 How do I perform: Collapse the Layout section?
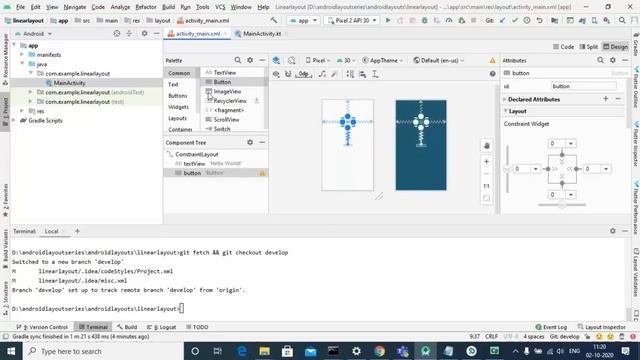point(506,111)
